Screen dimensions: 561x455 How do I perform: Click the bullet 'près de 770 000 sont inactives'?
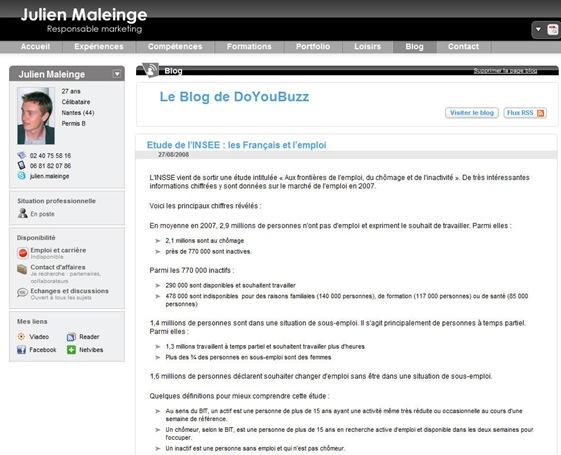[208, 251]
